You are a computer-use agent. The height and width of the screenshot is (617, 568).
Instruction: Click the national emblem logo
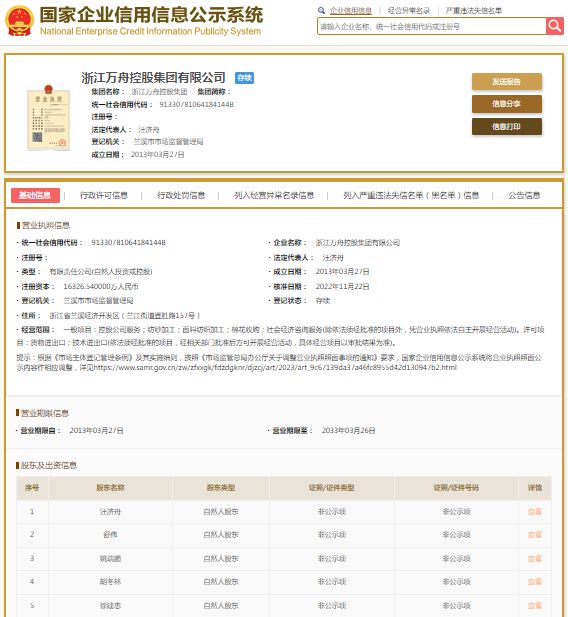tap(19, 20)
